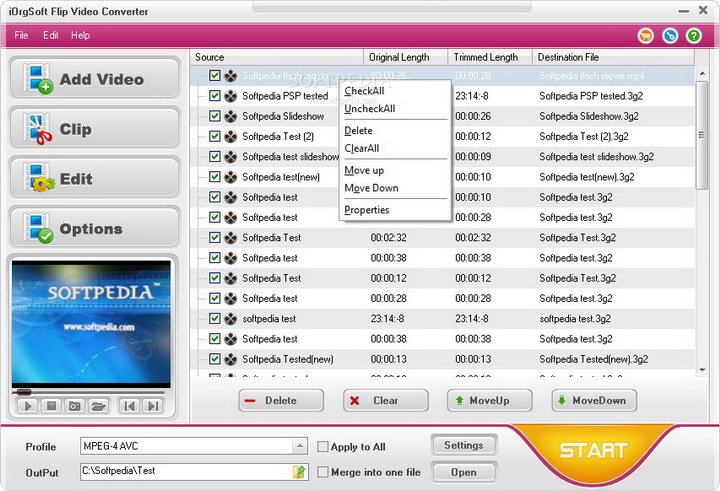Uncheck the Softpedia Test (2) checkbox
The height and width of the screenshot is (491, 720).
click(x=214, y=136)
